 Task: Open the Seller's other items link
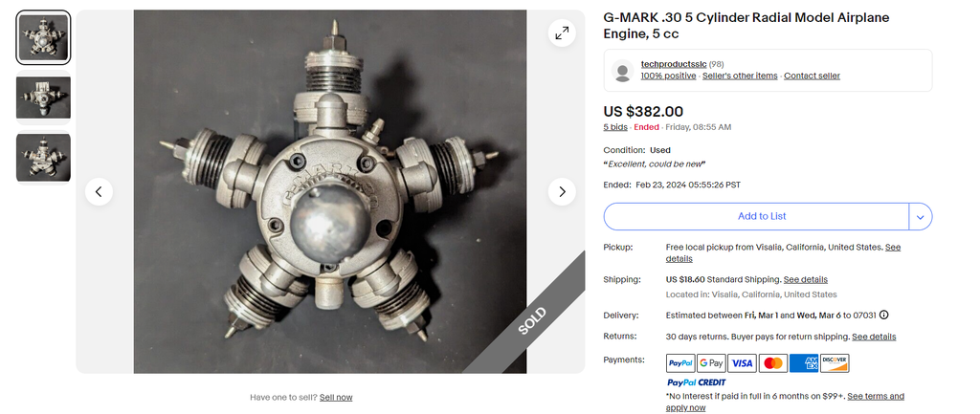coord(740,76)
